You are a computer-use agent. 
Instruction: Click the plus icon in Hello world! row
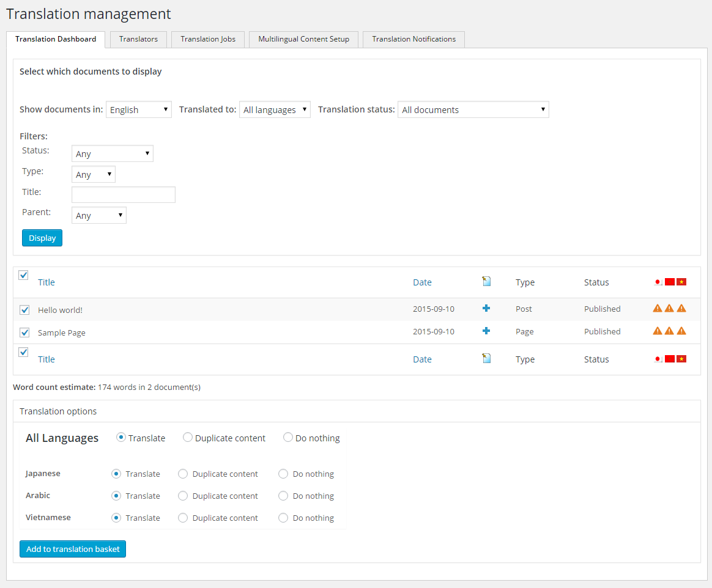(x=486, y=309)
